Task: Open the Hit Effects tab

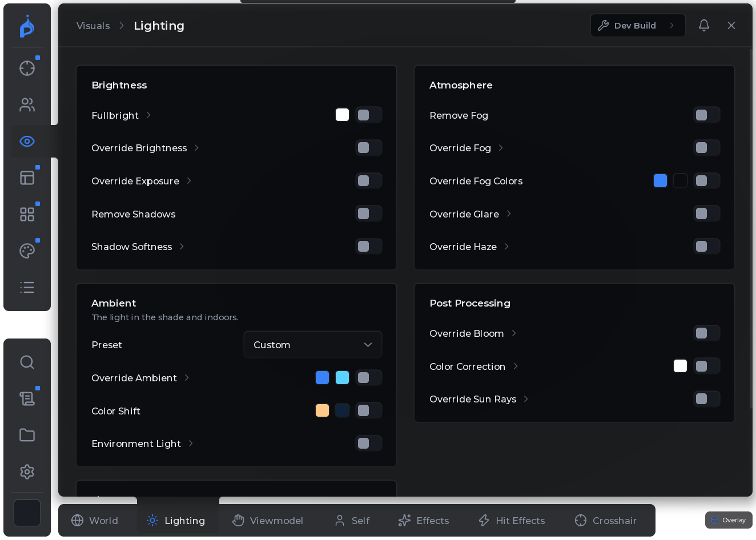Action: click(x=512, y=521)
